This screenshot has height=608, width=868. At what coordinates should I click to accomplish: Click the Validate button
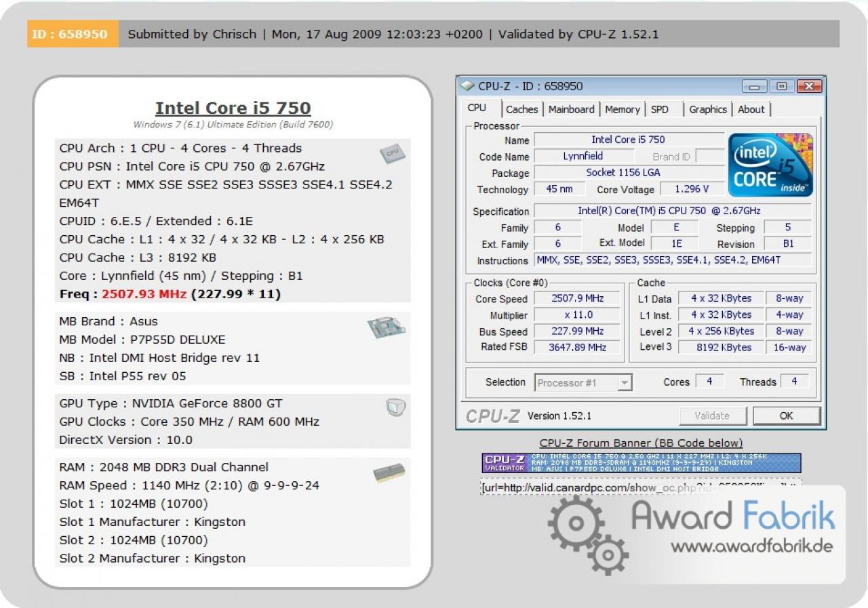713,416
